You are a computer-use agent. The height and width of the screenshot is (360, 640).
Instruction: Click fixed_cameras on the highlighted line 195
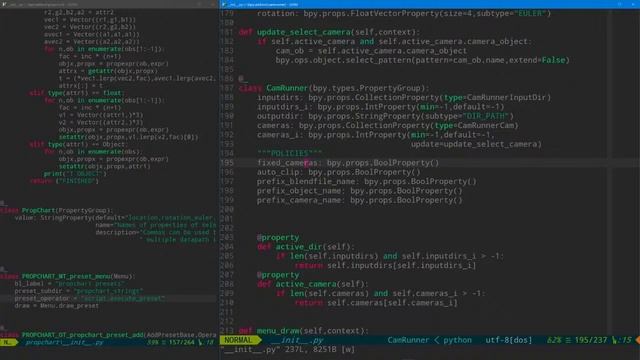(287, 162)
